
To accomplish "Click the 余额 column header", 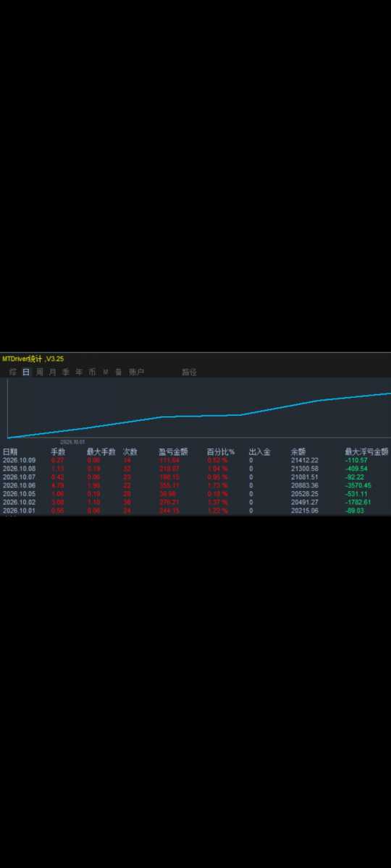I will pos(298,451).
